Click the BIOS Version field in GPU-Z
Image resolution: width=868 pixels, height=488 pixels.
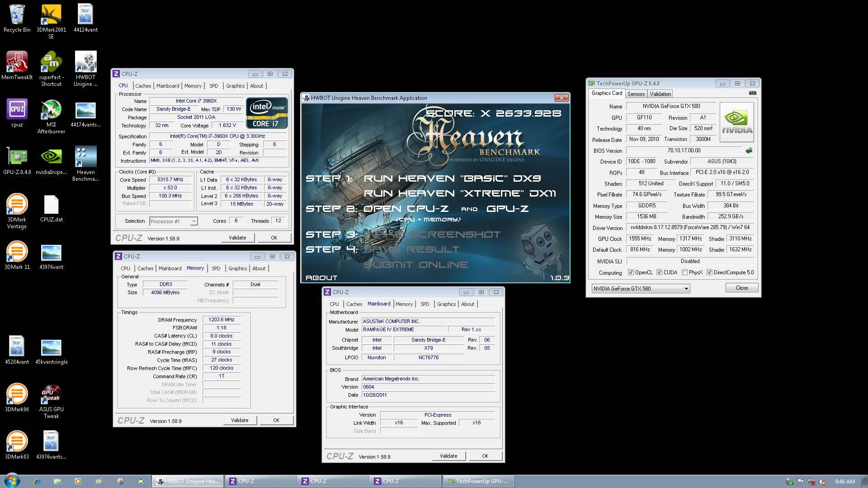684,150
